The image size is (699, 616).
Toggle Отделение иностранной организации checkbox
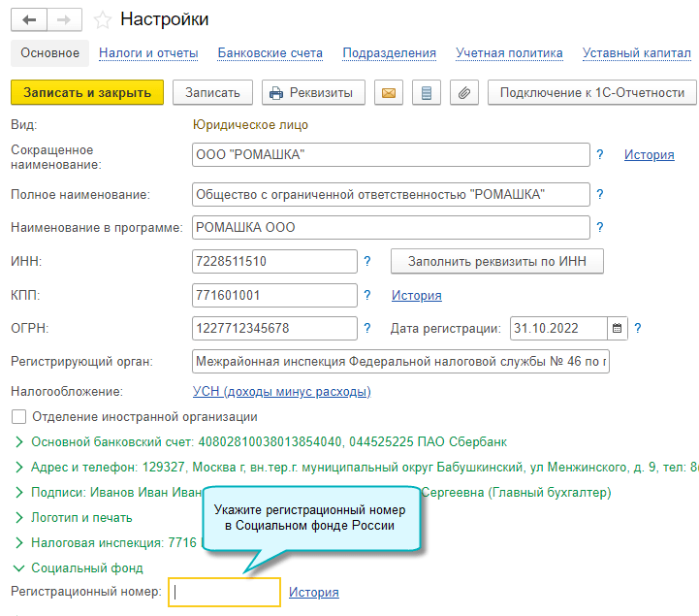tap(18, 417)
